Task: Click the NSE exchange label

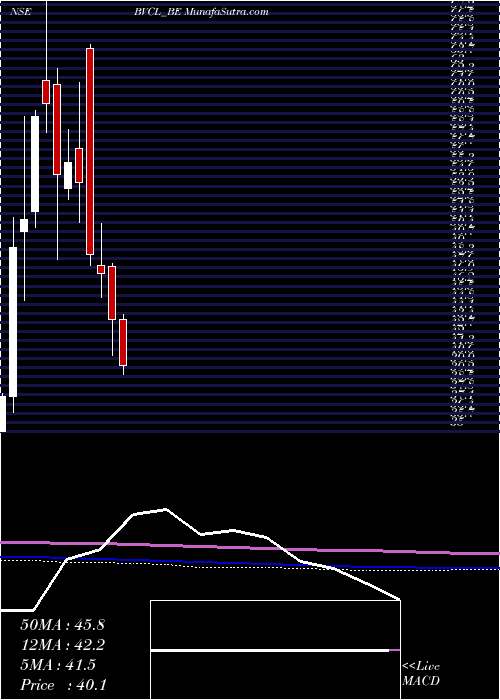Action: click(x=21, y=12)
